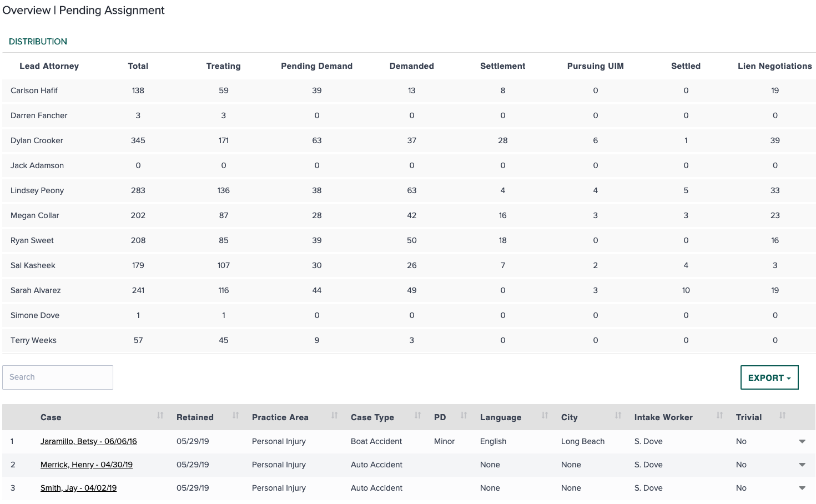The width and height of the screenshot is (816, 504).
Task: Select the Long Beach city cell
Action: click(583, 441)
